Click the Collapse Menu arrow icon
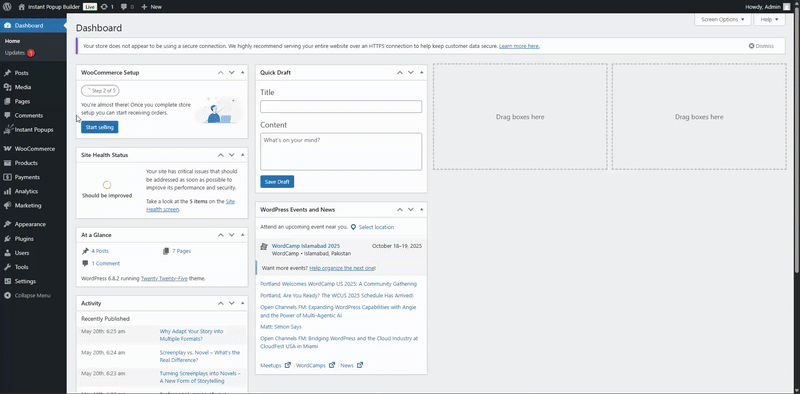This screenshot has width=800, height=394. pos(7,296)
